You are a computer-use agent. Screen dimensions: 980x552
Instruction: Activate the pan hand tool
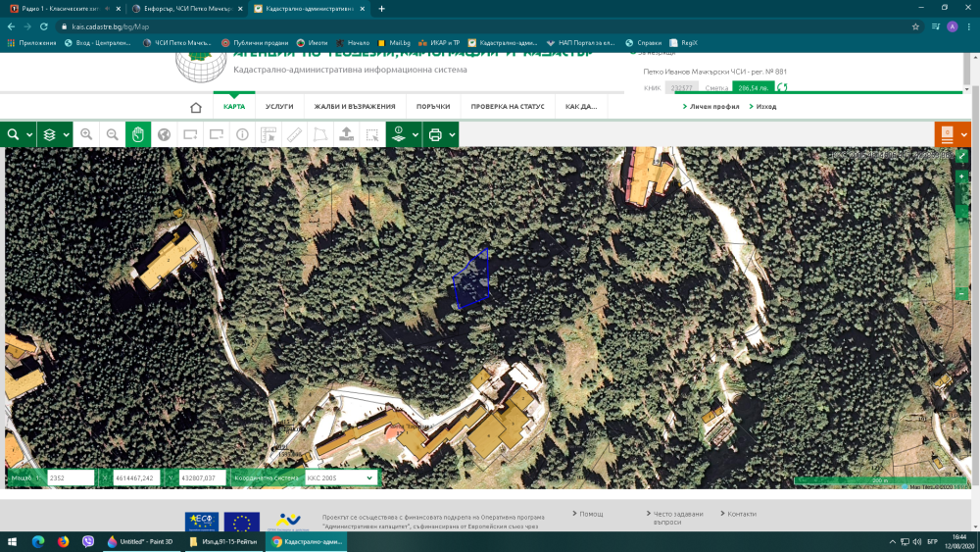(x=138, y=134)
